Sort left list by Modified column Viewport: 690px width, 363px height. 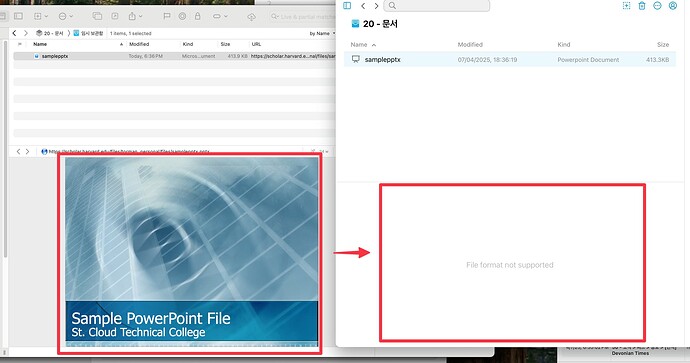[x=139, y=44]
